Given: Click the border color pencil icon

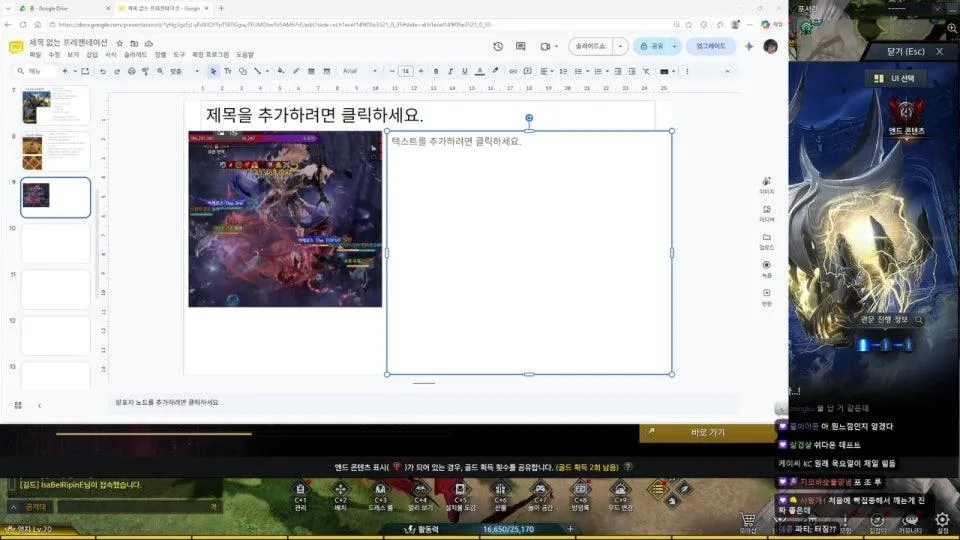Looking at the screenshot, I should click(296, 72).
